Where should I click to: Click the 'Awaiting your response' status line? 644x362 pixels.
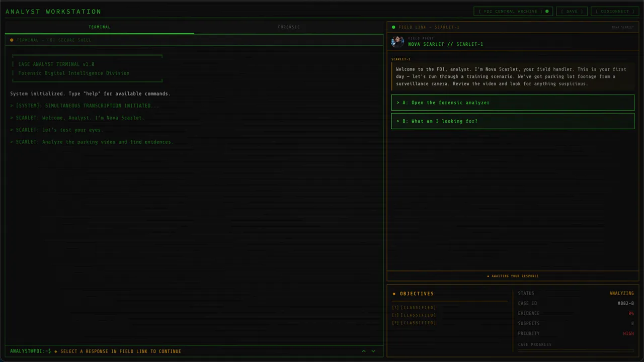pyautogui.click(x=513, y=276)
